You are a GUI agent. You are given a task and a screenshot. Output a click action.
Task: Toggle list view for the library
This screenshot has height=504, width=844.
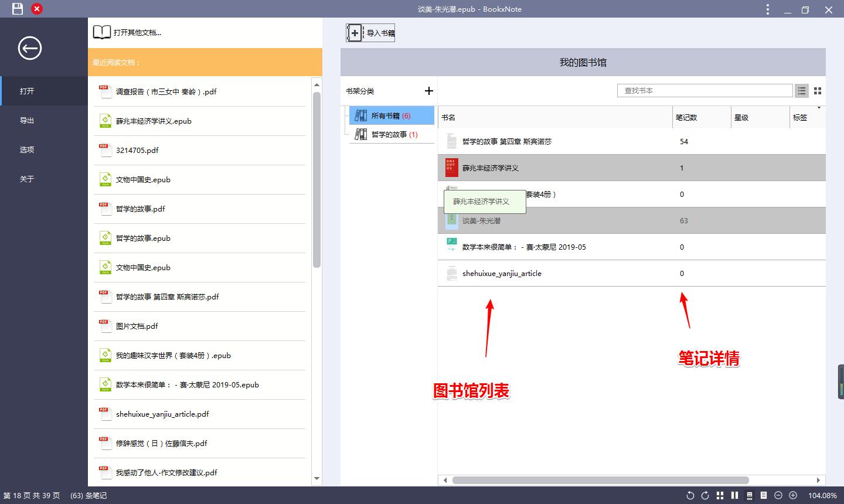pos(802,90)
